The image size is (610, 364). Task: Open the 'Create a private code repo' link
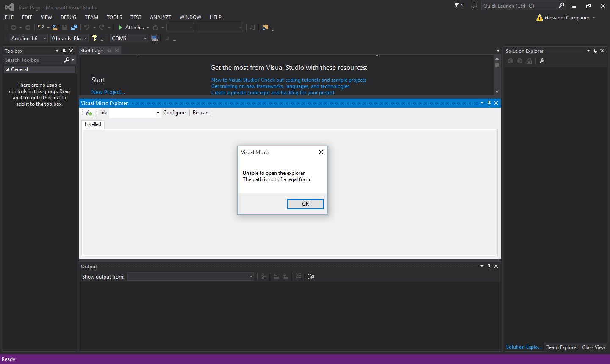click(273, 93)
